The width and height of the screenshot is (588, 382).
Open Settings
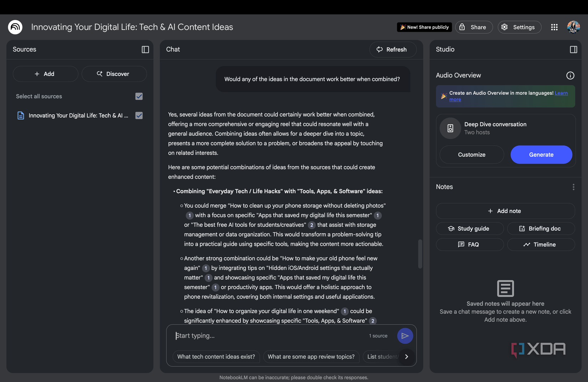point(519,27)
